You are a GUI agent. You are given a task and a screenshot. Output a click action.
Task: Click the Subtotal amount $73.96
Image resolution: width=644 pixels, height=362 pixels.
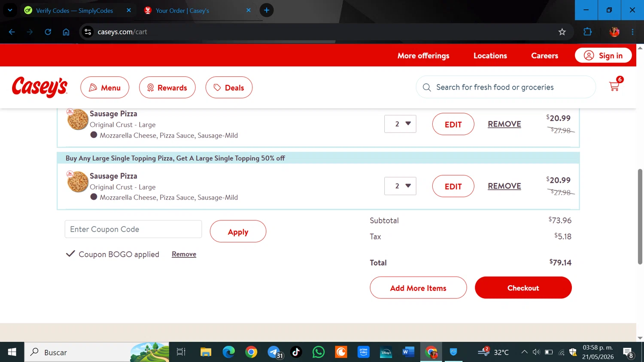coord(560,220)
